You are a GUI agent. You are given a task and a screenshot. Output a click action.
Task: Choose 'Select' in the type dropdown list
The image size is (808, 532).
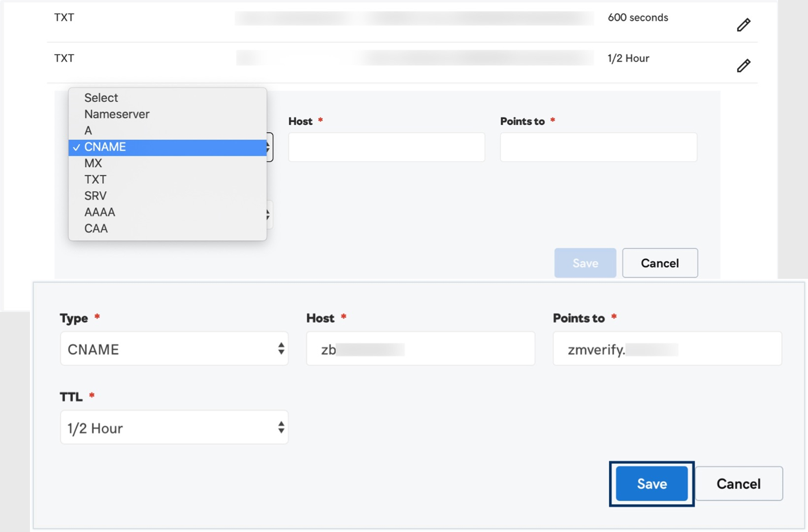[x=168, y=98]
